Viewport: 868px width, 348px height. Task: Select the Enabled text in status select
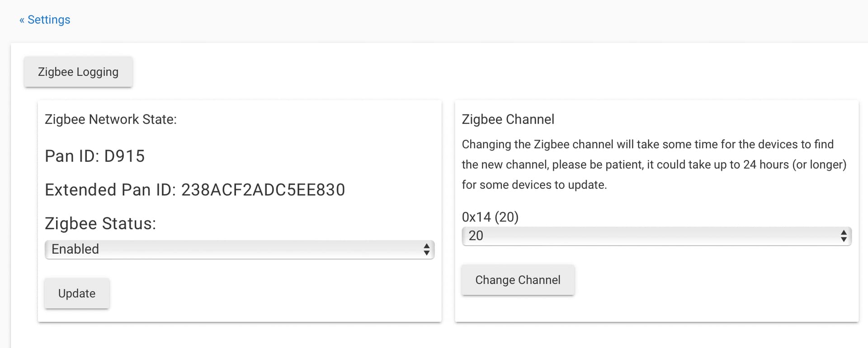tap(75, 249)
